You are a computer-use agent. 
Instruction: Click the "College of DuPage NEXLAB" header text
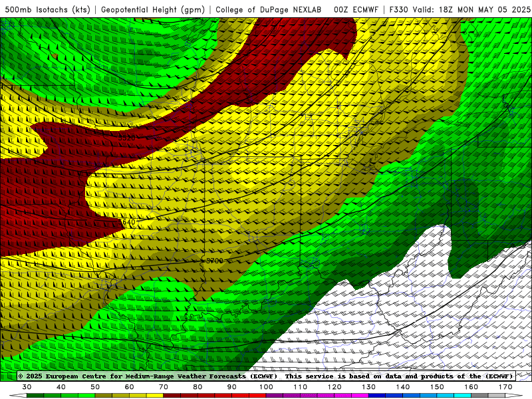[269, 9]
